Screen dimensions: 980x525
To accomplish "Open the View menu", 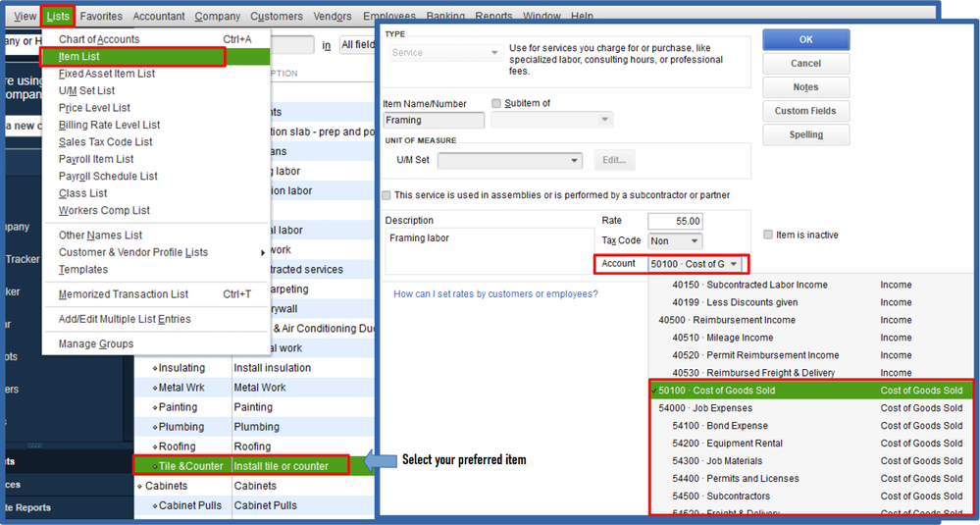I will pyautogui.click(x=25, y=17).
